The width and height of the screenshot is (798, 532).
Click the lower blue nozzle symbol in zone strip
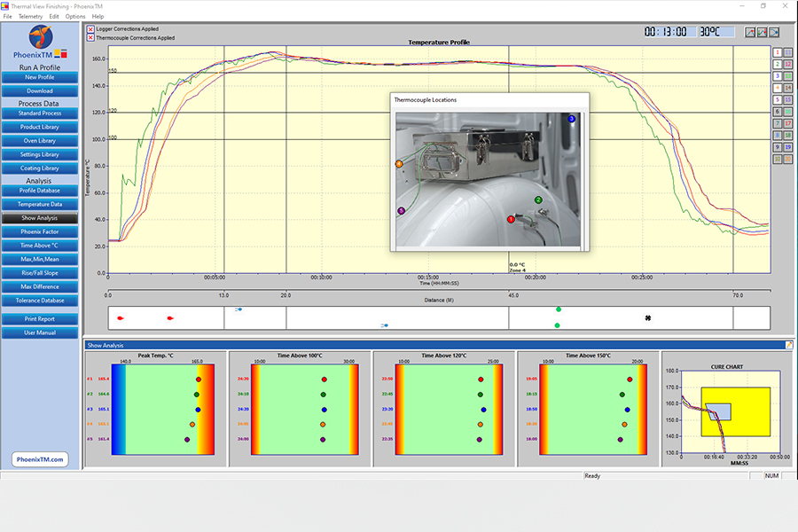pos(385,325)
